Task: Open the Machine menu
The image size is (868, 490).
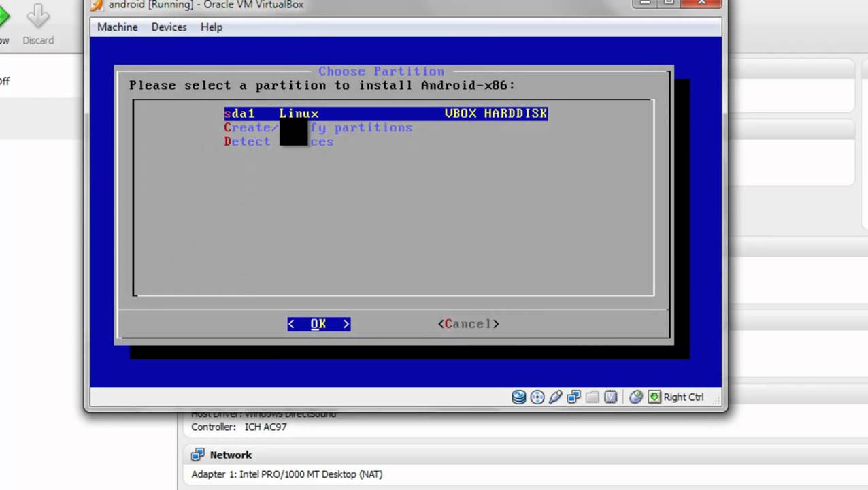Action: point(118,27)
